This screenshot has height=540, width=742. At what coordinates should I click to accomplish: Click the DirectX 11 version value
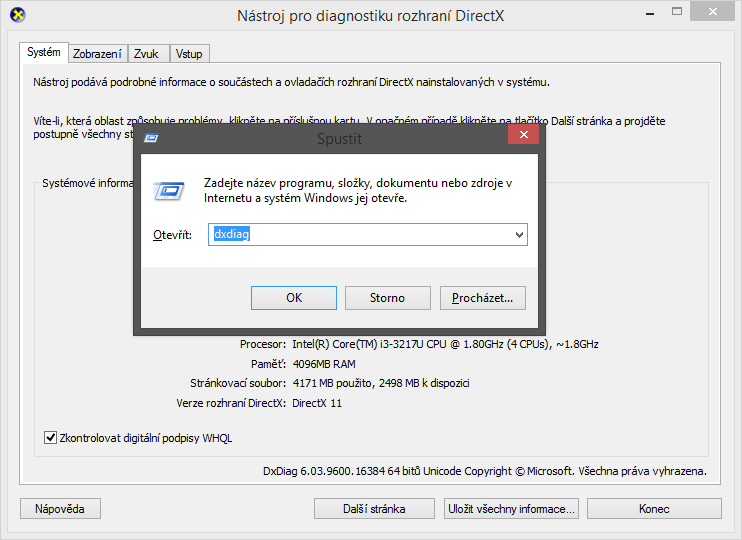(317, 403)
